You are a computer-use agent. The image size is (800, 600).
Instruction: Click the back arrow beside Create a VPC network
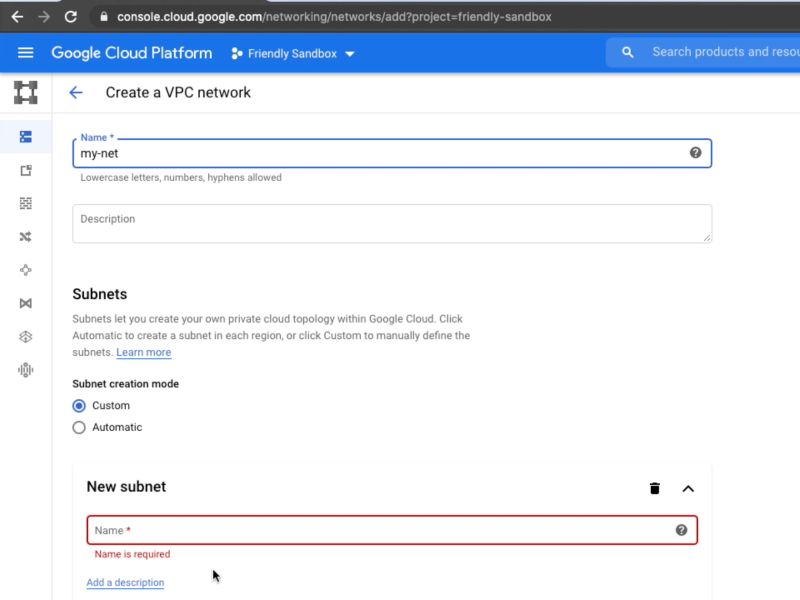point(76,92)
